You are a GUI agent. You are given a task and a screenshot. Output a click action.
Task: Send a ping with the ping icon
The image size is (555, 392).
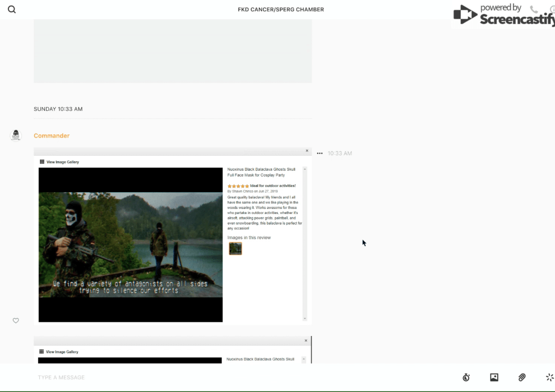click(549, 377)
